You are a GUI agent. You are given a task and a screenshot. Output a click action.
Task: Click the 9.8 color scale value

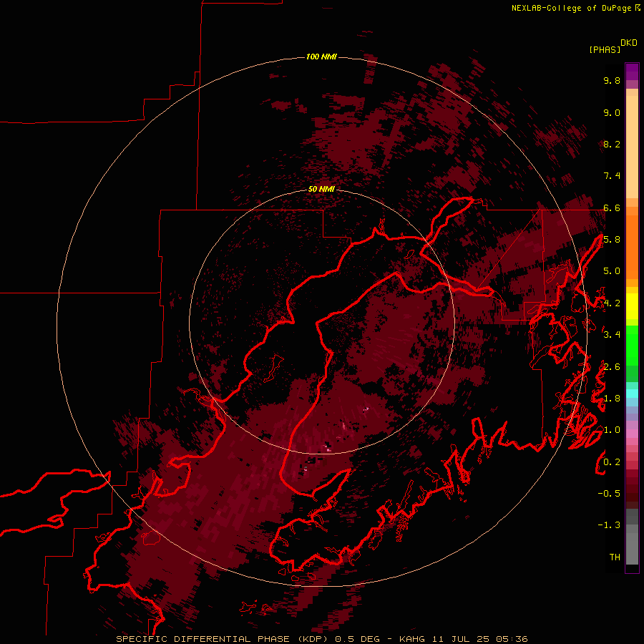click(x=612, y=80)
